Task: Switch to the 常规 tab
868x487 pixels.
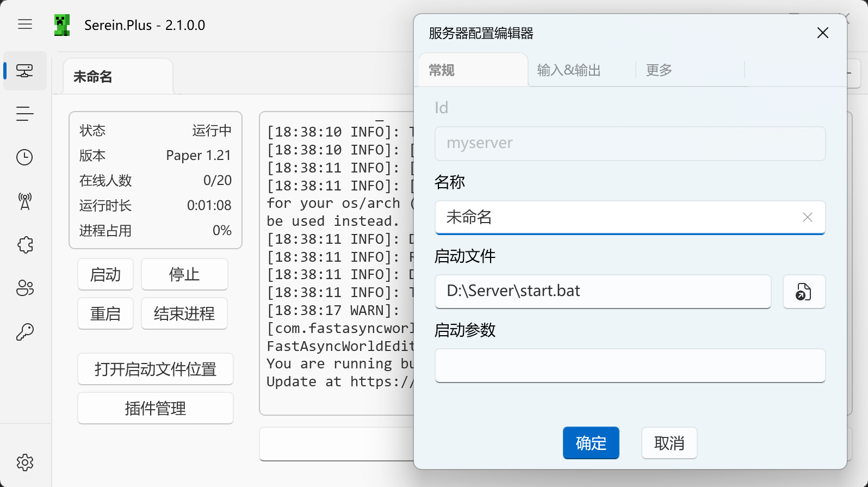Action: (473, 70)
